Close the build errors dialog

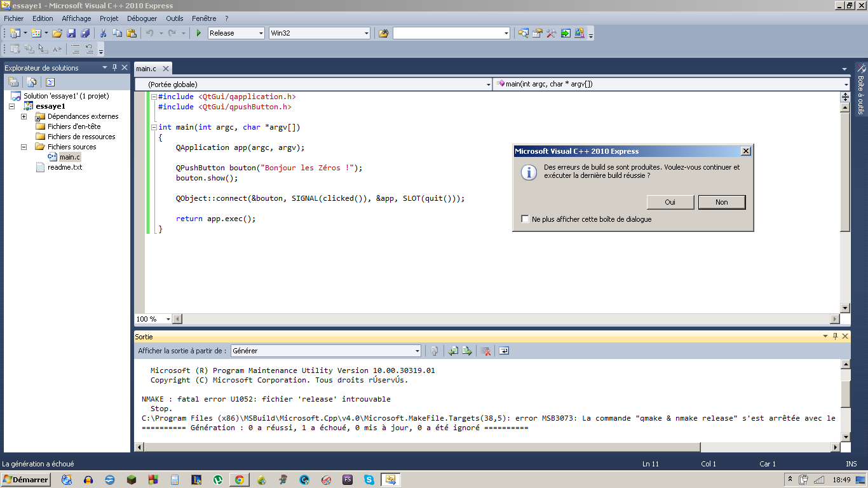746,151
